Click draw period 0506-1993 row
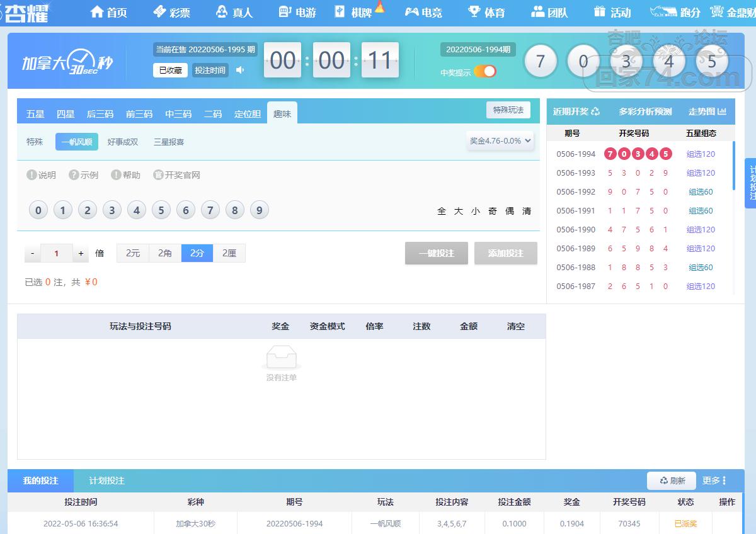The height and width of the screenshot is (534, 756). (639, 173)
